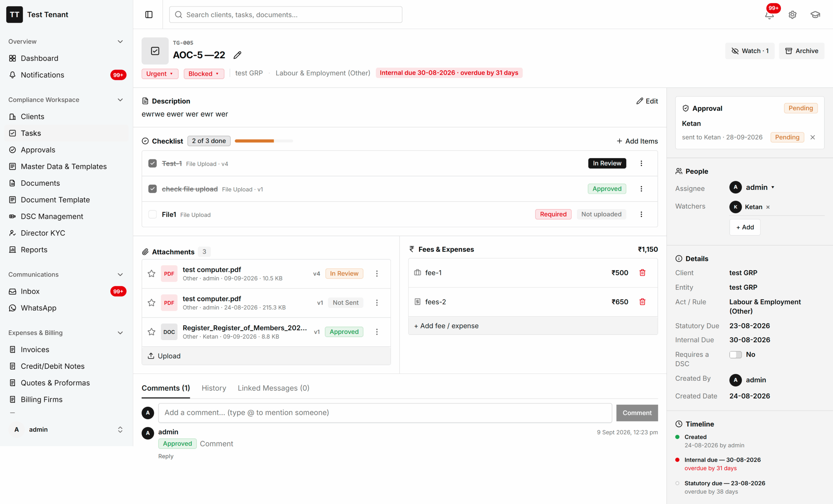Open the Urgent priority dropdown
This screenshot has width=833, height=504.
(x=159, y=73)
